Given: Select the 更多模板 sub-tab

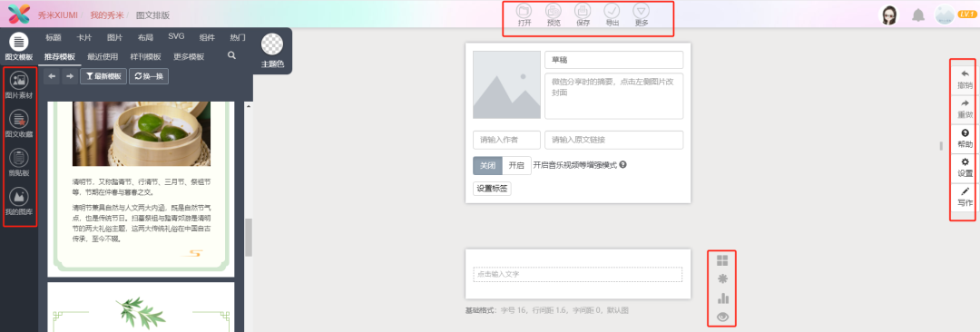Looking at the screenshot, I should (x=189, y=57).
